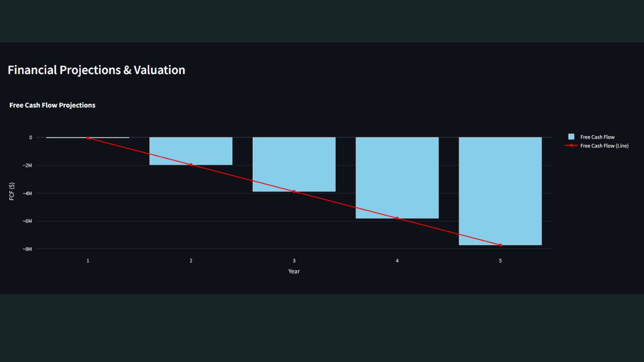
Task: Click the red line point at Year 5
Action: [500, 245]
